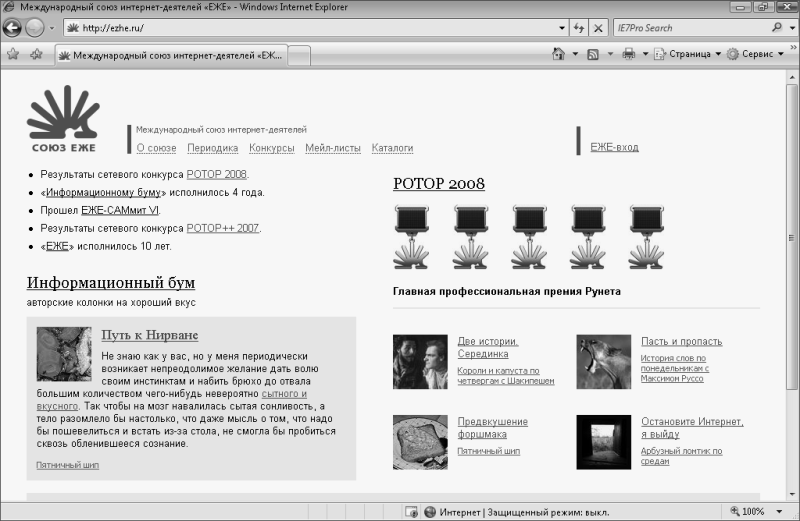This screenshot has height=521, width=800.
Task: Open the РОТОР++ 2007 link
Action: coord(222,228)
